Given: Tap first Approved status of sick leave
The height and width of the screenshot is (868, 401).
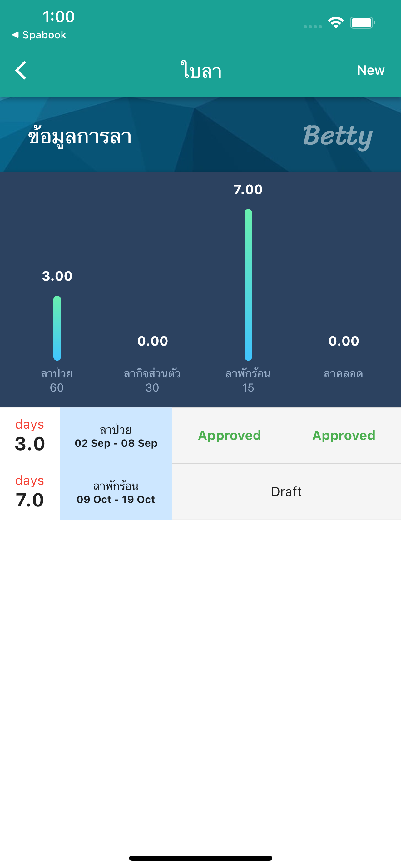Looking at the screenshot, I should click(x=229, y=435).
